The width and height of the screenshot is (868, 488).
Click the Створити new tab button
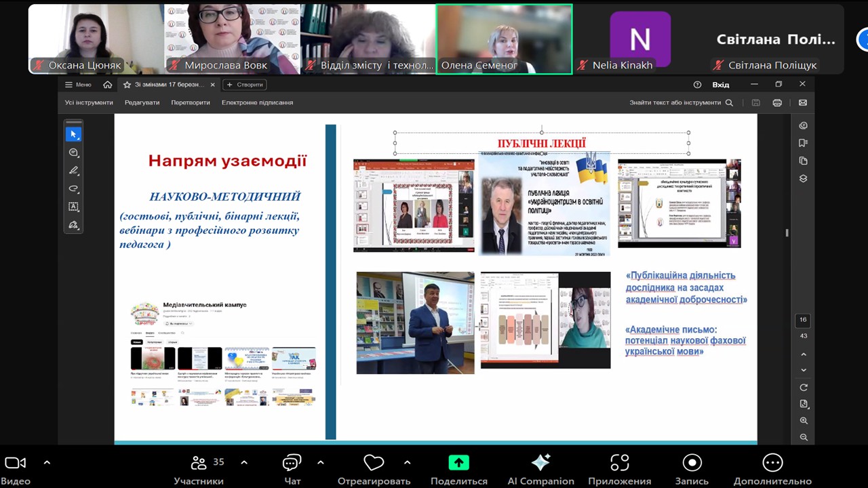click(x=244, y=85)
